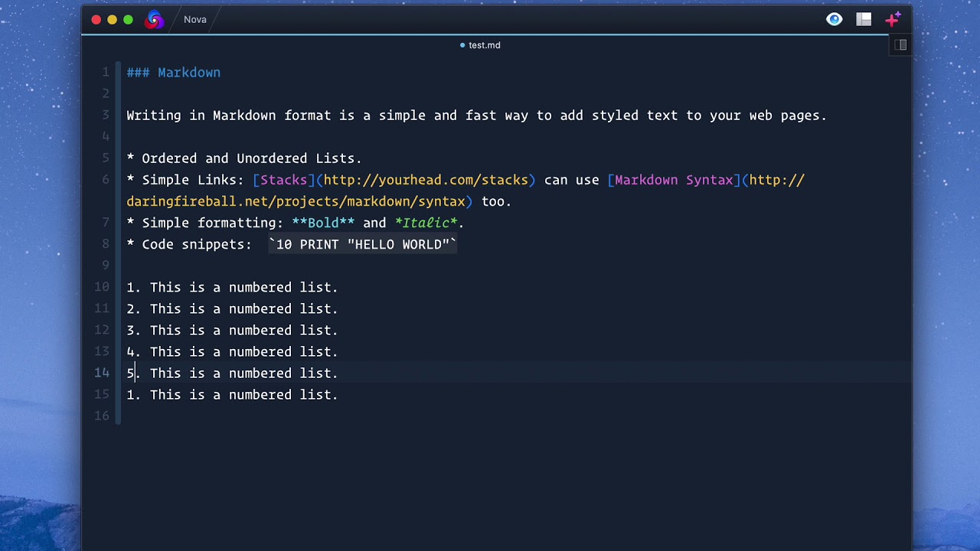Click daringfireball.net/projects/markdown/syntax URL
Screen dimensions: 980x551
296,201
